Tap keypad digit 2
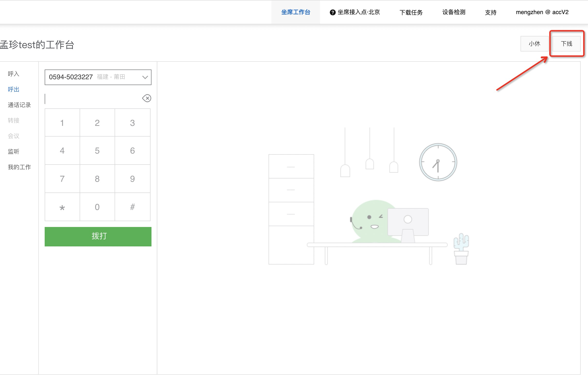This screenshot has height=383, width=588. (x=97, y=123)
